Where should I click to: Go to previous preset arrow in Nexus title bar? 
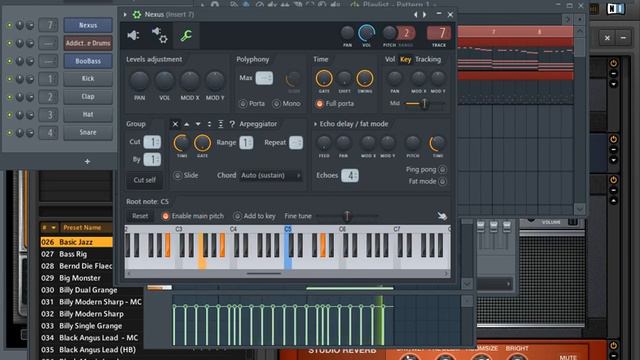[416, 15]
